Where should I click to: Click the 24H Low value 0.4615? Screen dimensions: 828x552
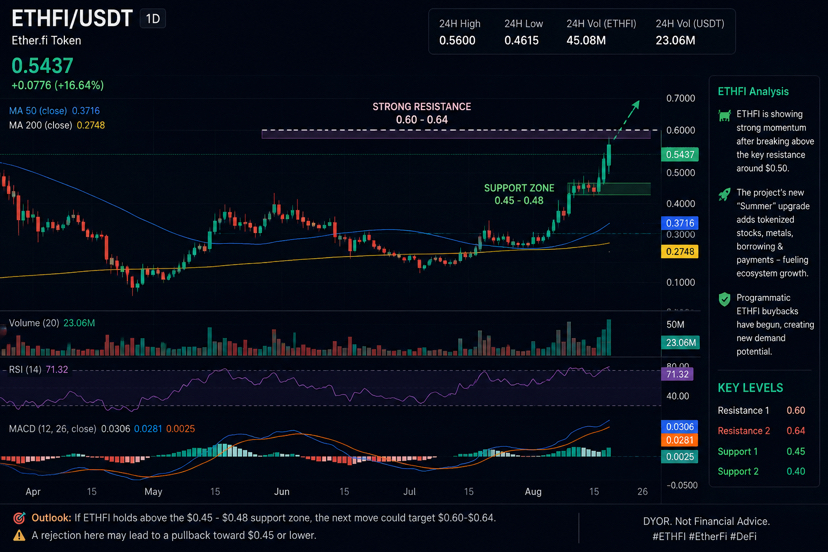[x=521, y=41]
